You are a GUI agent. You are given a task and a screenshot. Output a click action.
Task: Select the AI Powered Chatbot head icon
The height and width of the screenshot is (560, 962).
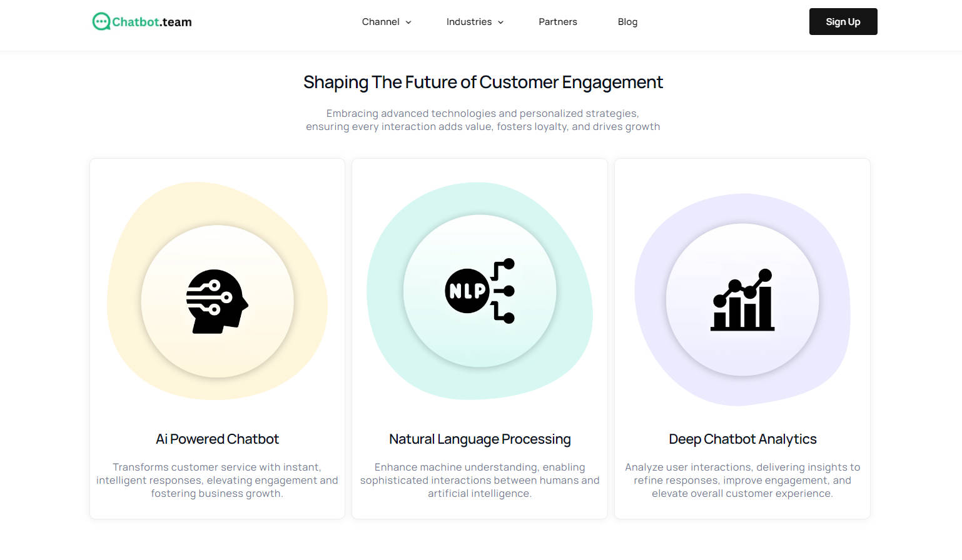216,301
